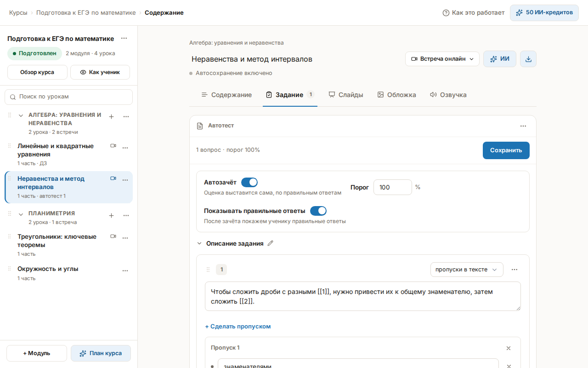Switch to the Содержание tab
588x368 pixels.
click(x=226, y=95)
